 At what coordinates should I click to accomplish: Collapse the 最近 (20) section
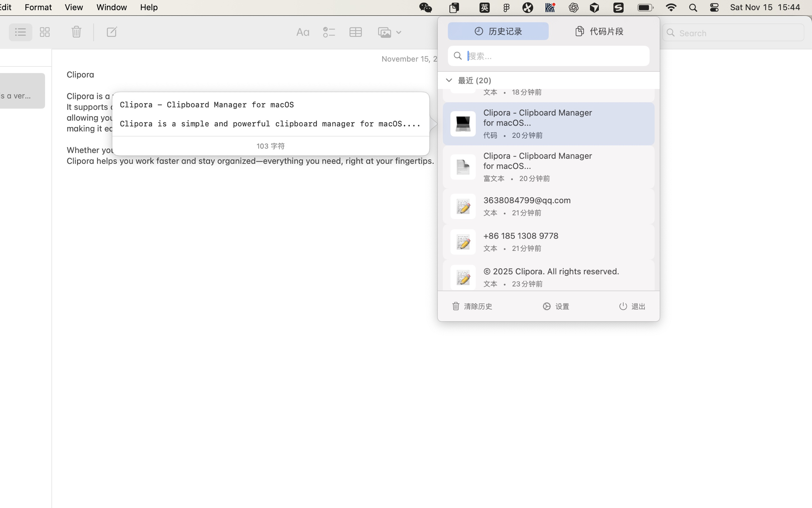tap(449, 80)
